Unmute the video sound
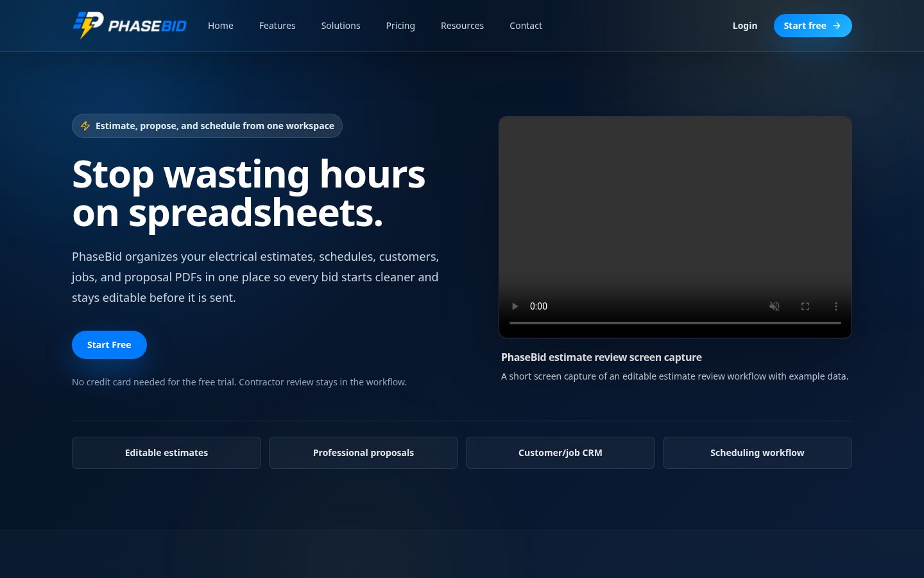Viewport: 924px width, 578px height. point(774,306)
